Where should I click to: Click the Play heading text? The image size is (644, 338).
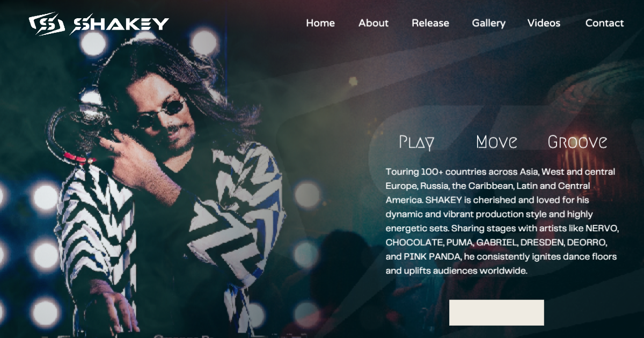tap(416, 142)
